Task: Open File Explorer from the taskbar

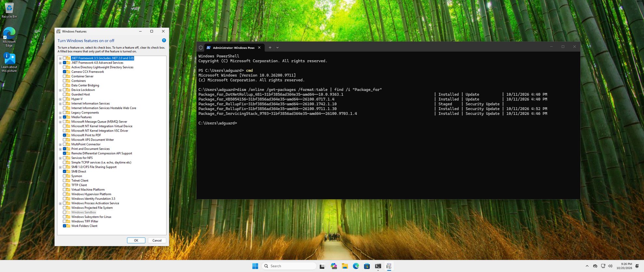Action: pos(345,266)
